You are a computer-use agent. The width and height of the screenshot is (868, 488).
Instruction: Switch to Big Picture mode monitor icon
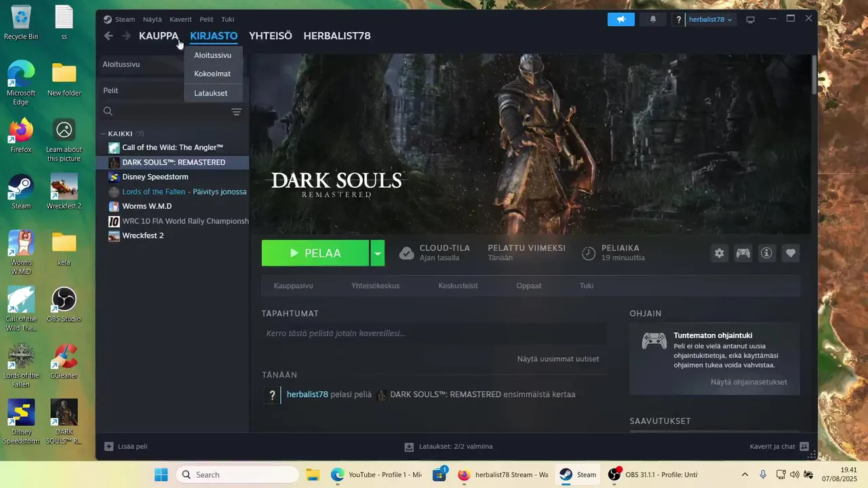750,20
